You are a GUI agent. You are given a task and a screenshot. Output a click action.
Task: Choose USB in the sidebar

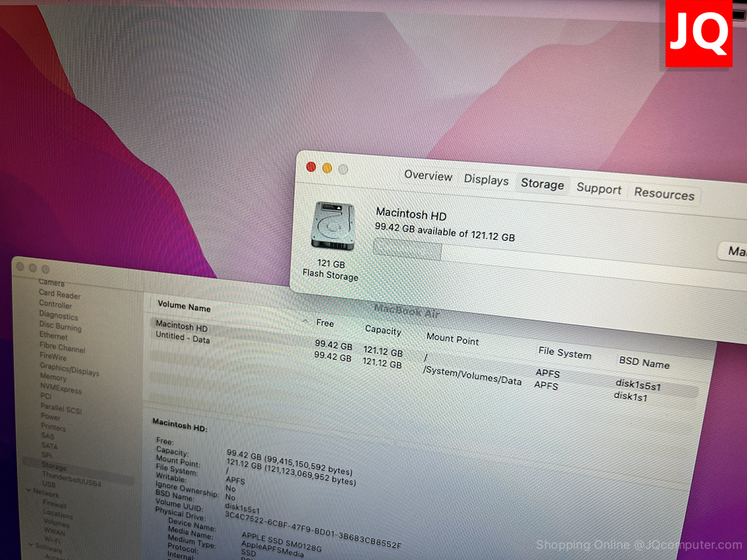tap(49, 485)
